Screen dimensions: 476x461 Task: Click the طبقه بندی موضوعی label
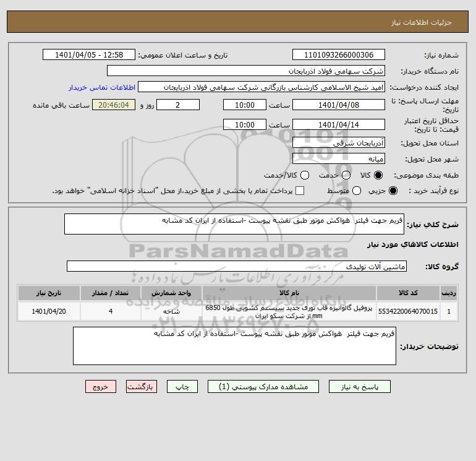(426, 175)
